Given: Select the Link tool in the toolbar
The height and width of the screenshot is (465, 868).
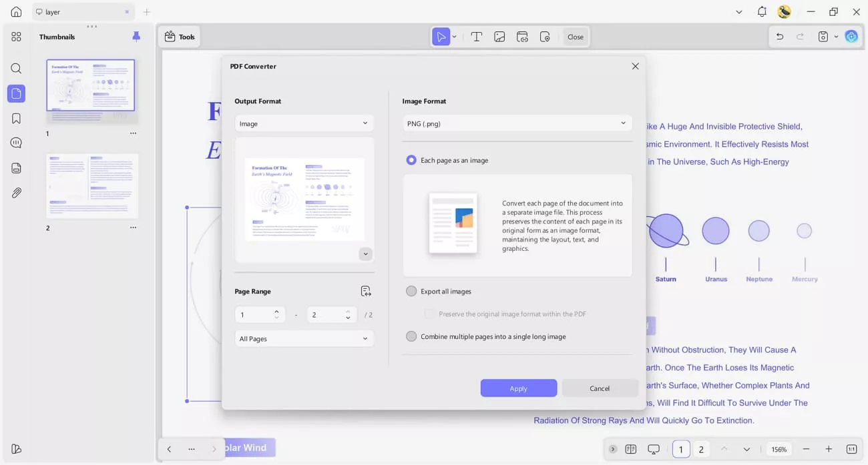Looking at the screenshot, I should pyautogui.click(x=522, y=37).
